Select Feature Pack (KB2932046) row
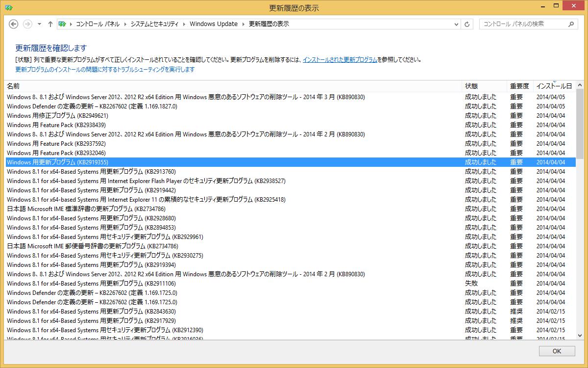 click(291, 153)
